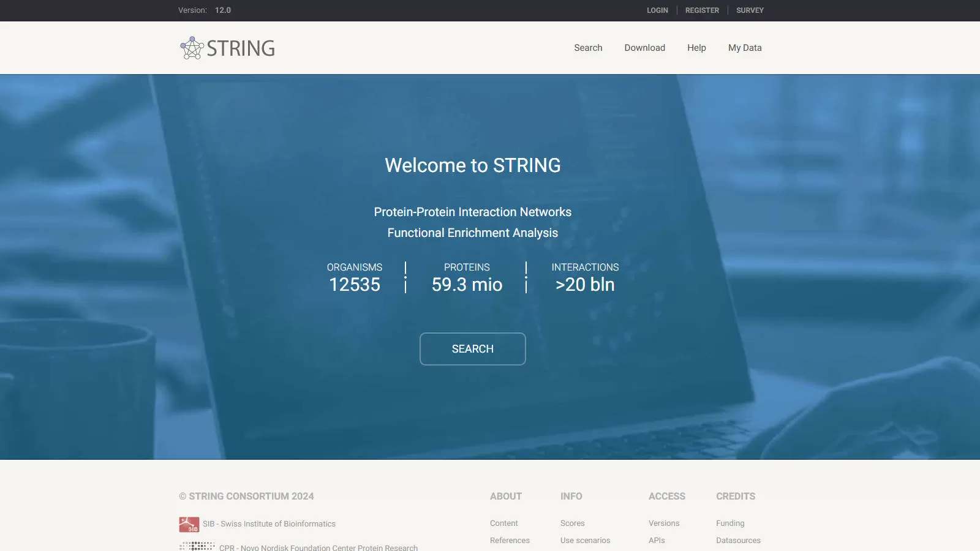This screenshot has height=551, width=980.
Task: Click the REGISTER link in top bar
Action: [x=702, y=10]
